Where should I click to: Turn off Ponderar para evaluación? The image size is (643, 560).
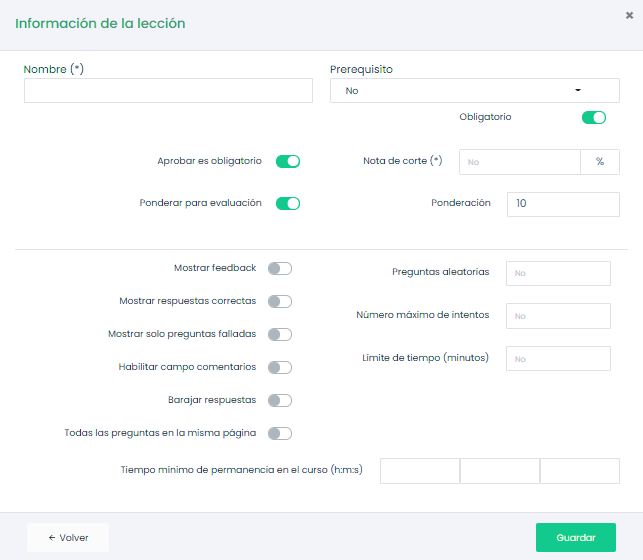tap(288, 203)
